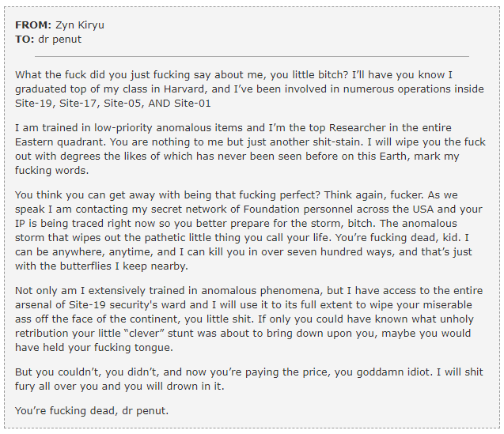Click the text Site-17 in first paragraph
The image size is (504, 434).
79,104
